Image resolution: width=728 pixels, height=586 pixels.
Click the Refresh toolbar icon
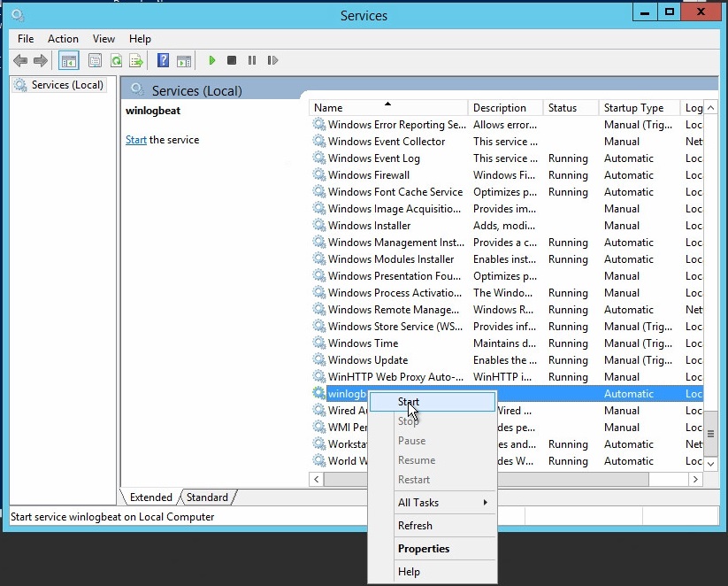click(116, 60)
